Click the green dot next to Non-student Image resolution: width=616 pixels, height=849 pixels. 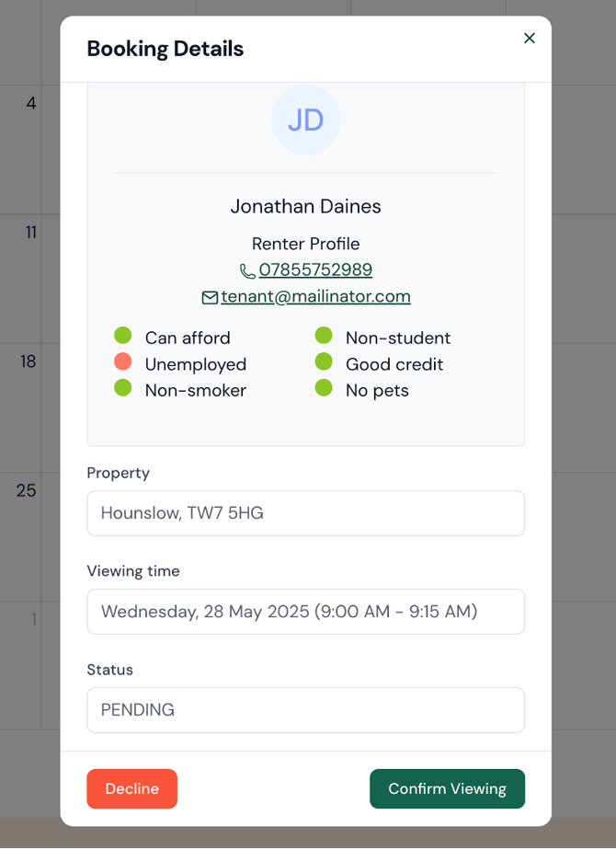[x=324, y=336]
